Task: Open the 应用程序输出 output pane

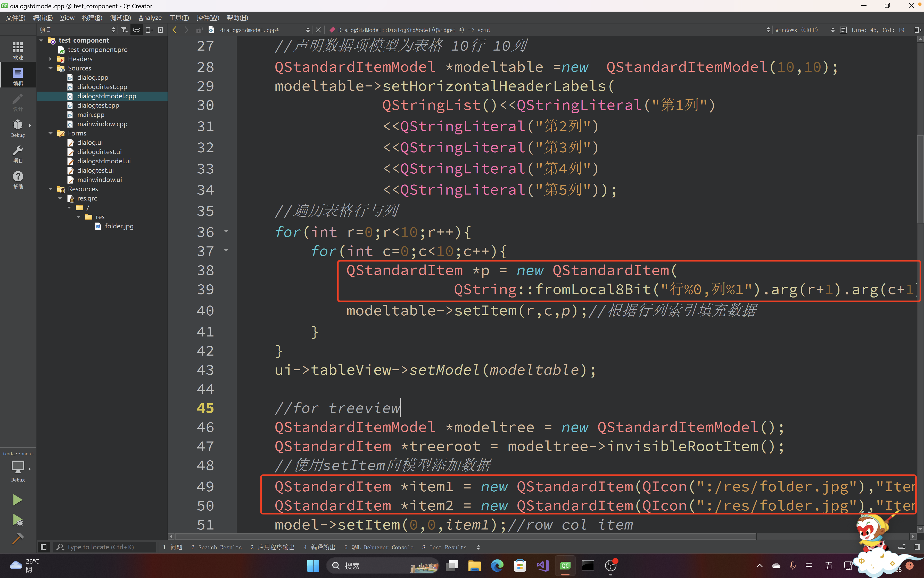Action: point(273,547)
